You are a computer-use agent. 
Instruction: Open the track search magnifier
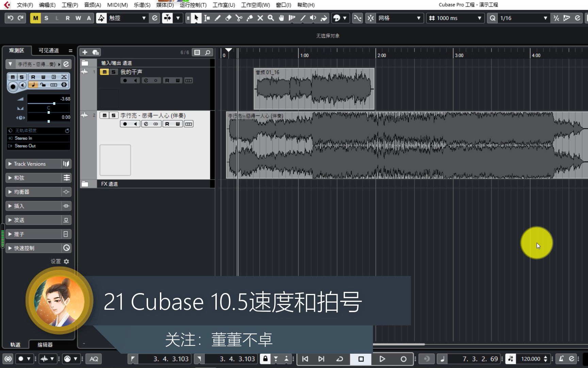[208, 52]
